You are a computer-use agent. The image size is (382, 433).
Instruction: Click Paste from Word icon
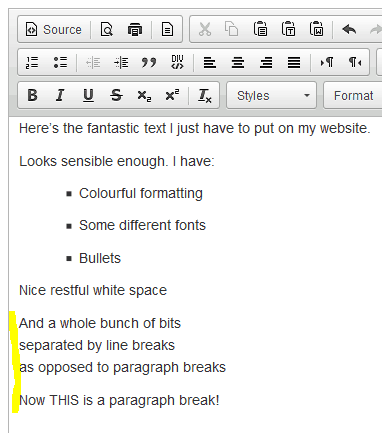(x=316, y=30)
